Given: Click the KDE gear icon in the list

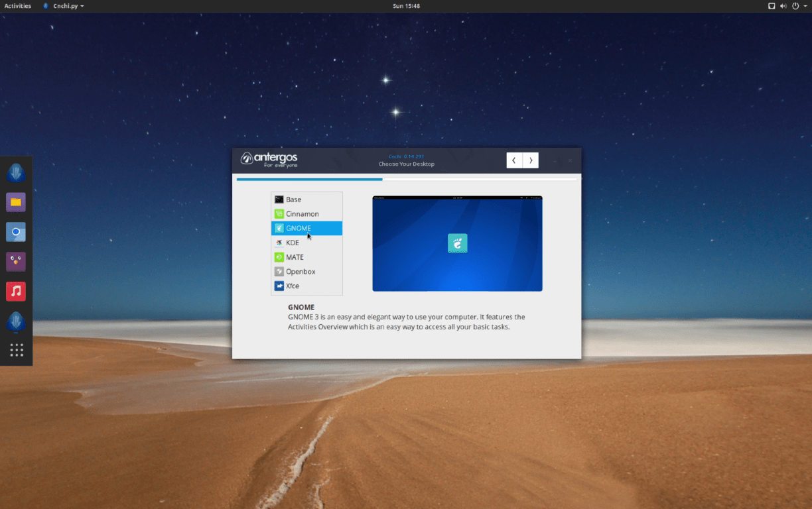Looking at the screenshot, I should [x=279, y=243].
